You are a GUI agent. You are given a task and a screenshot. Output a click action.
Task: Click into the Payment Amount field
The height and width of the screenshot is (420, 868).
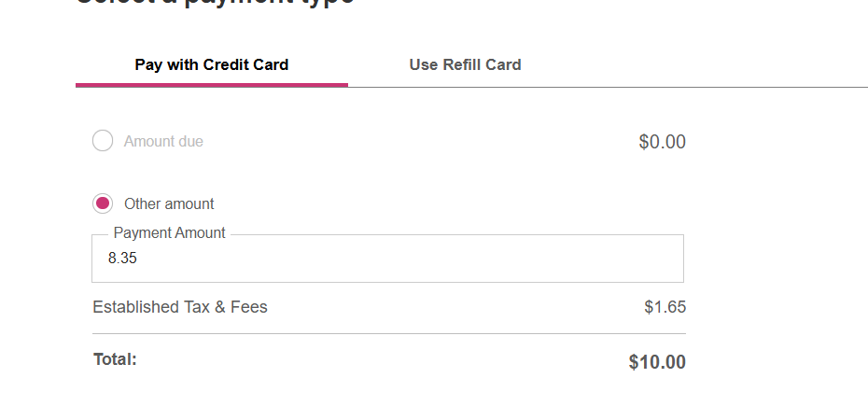(x=387, y=259)
